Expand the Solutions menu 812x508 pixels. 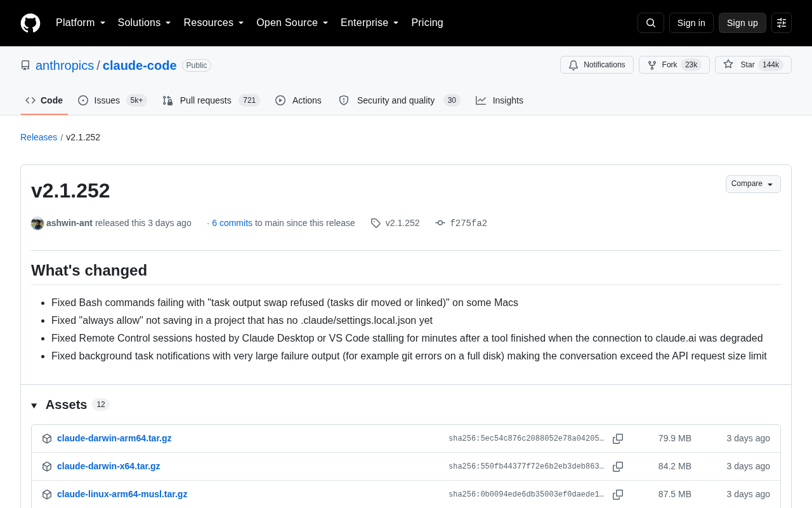145,23
